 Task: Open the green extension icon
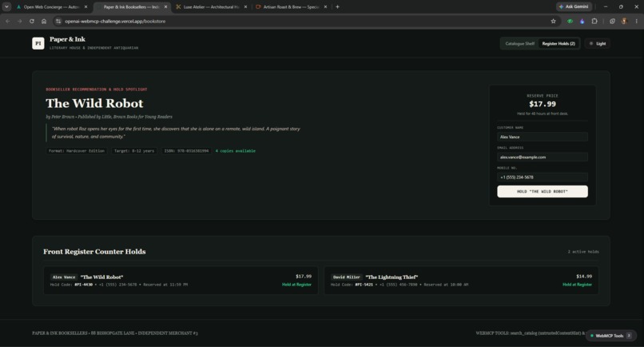tap(570, 21)
